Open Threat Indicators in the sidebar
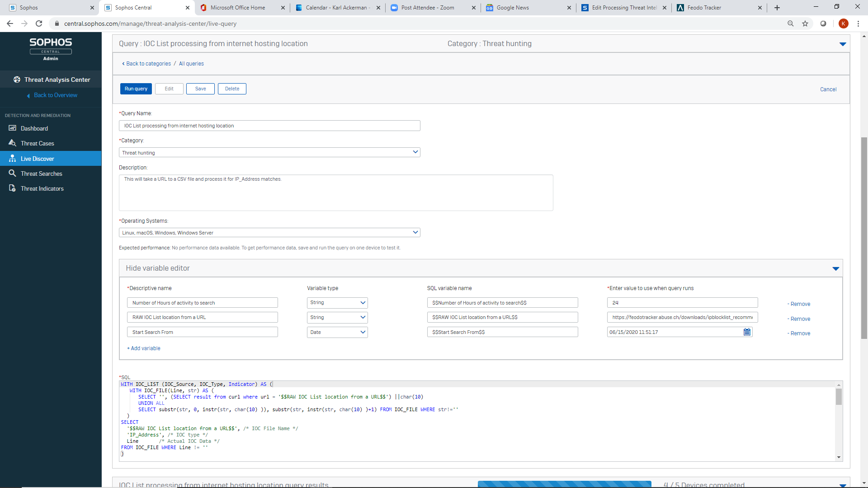The image size is (868, 488). coord(42,188)
